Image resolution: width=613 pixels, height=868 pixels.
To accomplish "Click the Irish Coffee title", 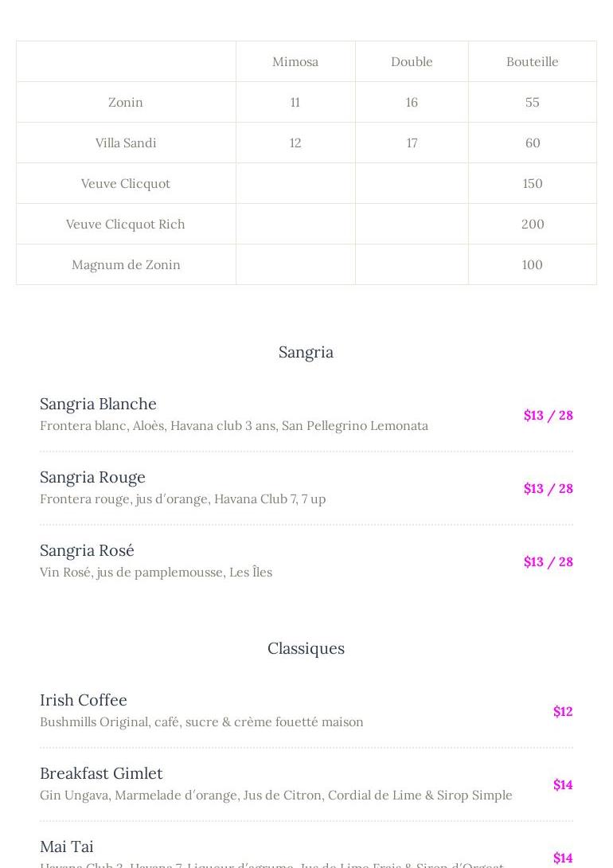I will [84, 700].
